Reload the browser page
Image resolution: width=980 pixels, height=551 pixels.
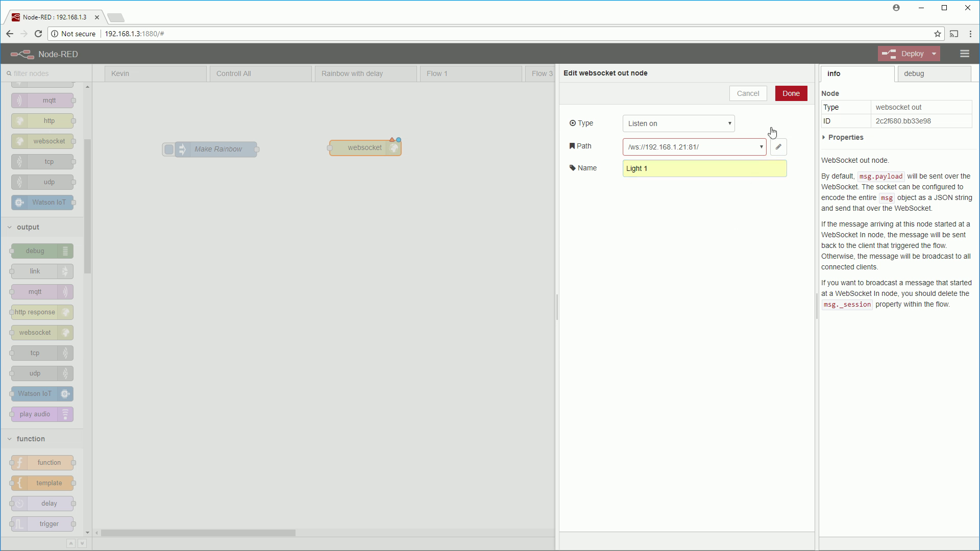(x=38, y=34)
